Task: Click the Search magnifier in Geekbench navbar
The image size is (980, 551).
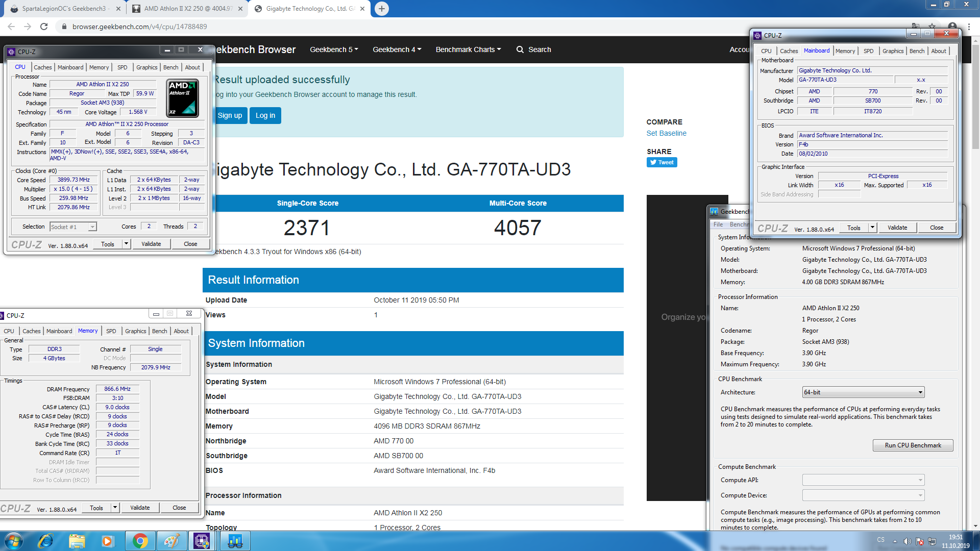Action: (520, 49)
